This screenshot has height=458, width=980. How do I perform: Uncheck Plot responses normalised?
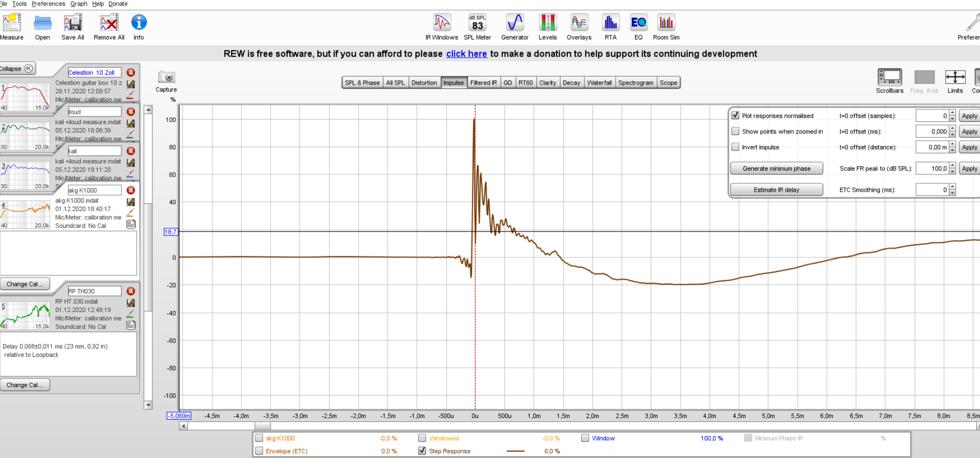point(735,115)
